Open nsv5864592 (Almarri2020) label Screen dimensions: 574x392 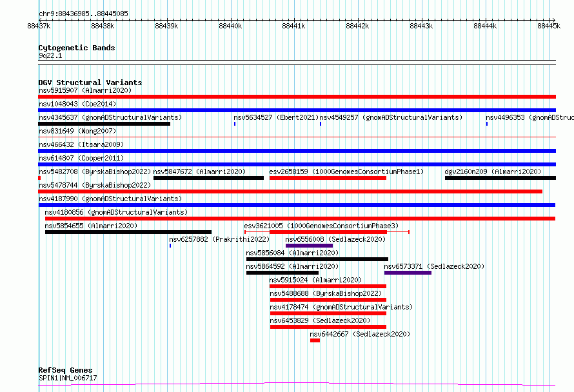(292, 266)
